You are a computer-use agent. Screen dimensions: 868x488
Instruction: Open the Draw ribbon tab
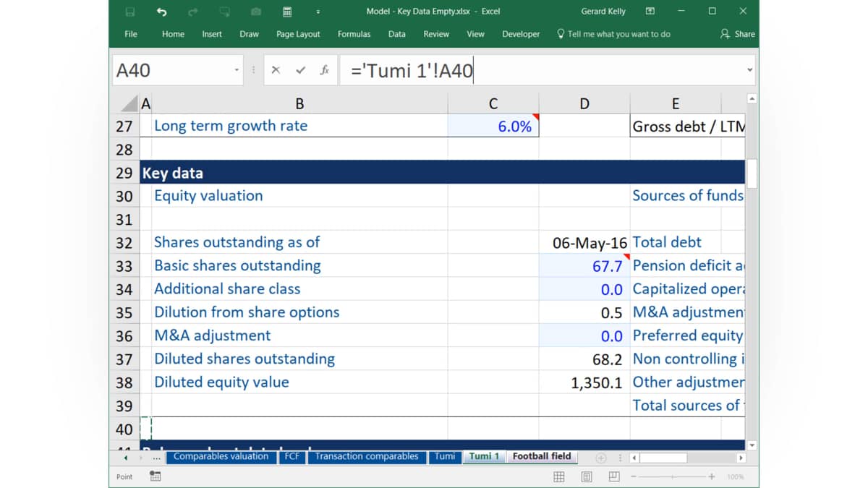click(249, 34)
